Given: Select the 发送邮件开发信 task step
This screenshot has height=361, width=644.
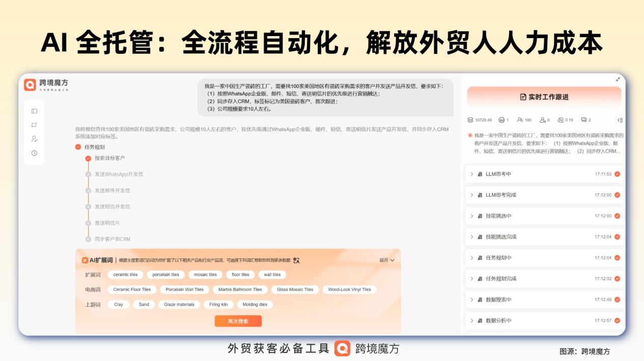Looking at the screenshot, I should click(112, 190).
